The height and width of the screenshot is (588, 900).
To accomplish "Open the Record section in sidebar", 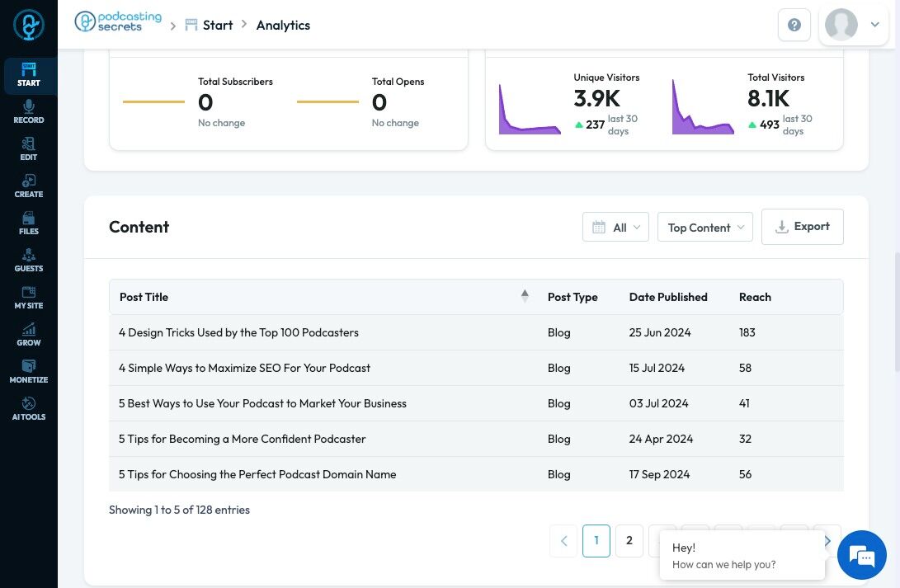I will pyautogui.click(x=29, y=112).
